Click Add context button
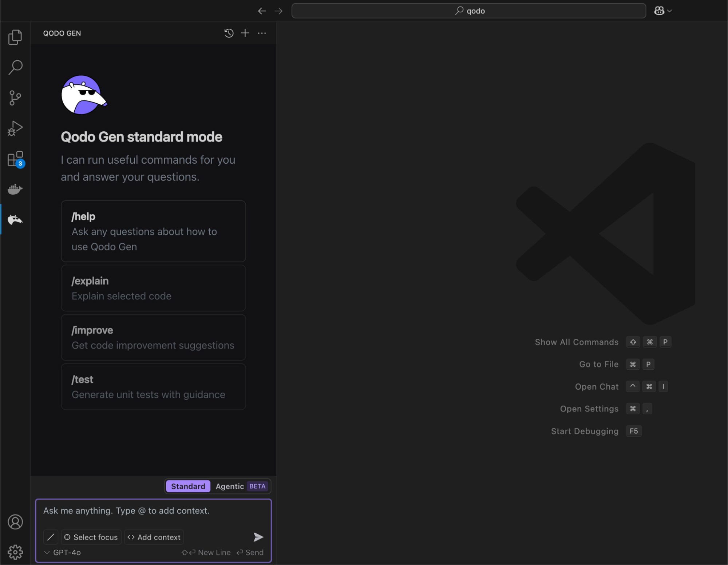The height and width of the screenshot is (565, 728). (x=154, y=537)
